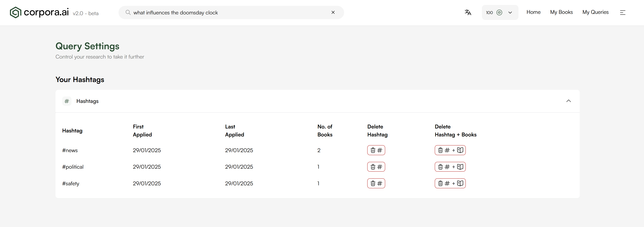Open the hamburger menu icon
The height and width of the screenshot is (227, 644).
point(623,13)
